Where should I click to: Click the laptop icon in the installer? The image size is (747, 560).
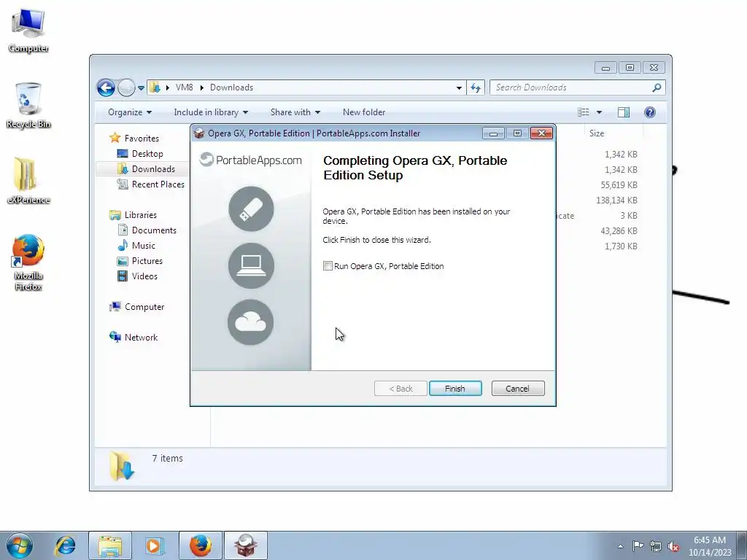coord(251,265)
